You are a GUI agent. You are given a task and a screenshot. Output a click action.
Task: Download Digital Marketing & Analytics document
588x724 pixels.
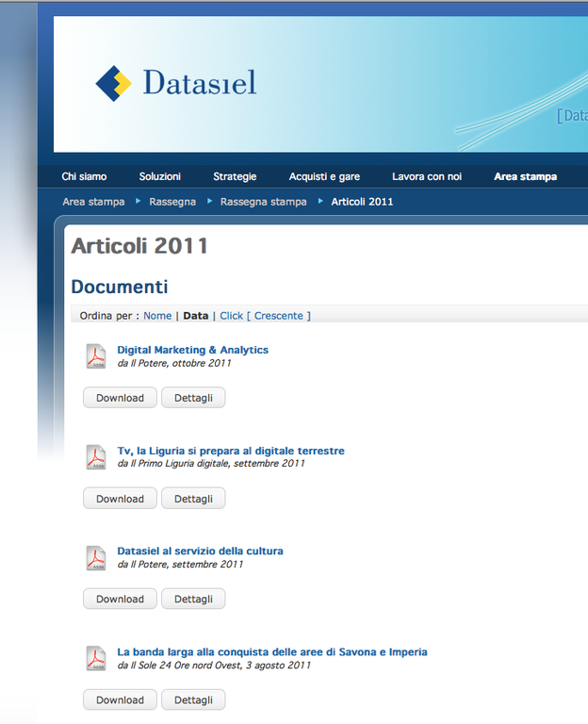(x=120, y=398)
